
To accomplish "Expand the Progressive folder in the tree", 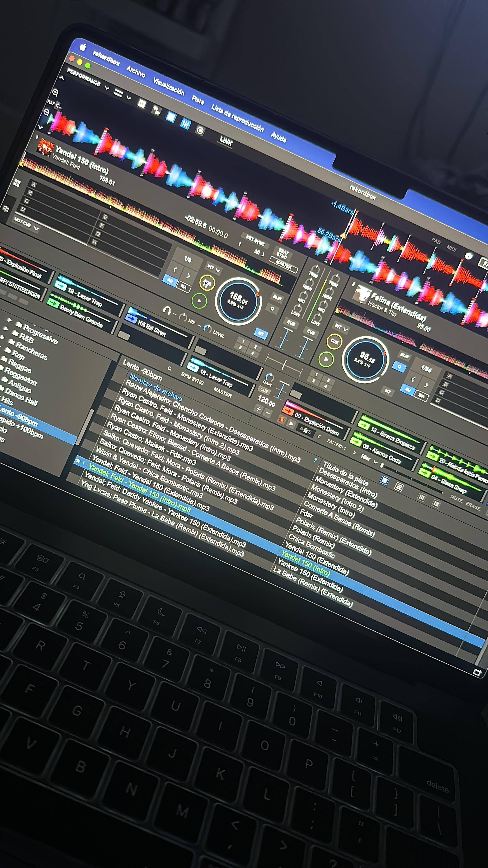I will tap(10, 320).
